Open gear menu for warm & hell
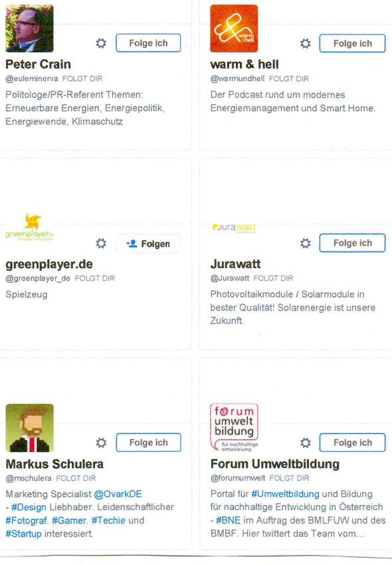This screenshot has width=392, height=564. click(306, 43)
